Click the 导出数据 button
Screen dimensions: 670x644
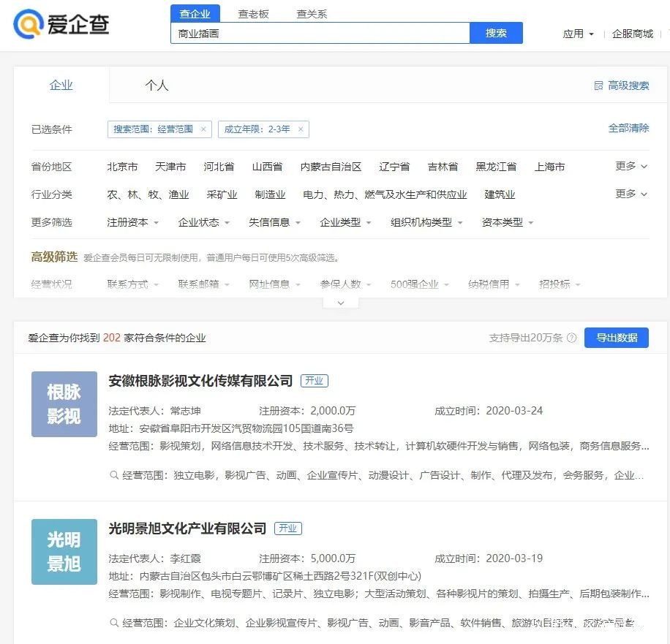point(617,338)
